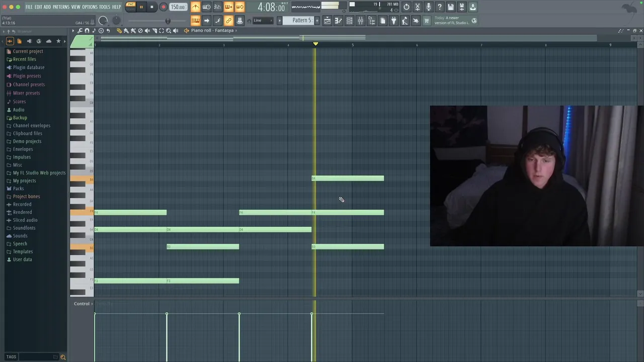Select the Demo projects folder

coord(27,141)
